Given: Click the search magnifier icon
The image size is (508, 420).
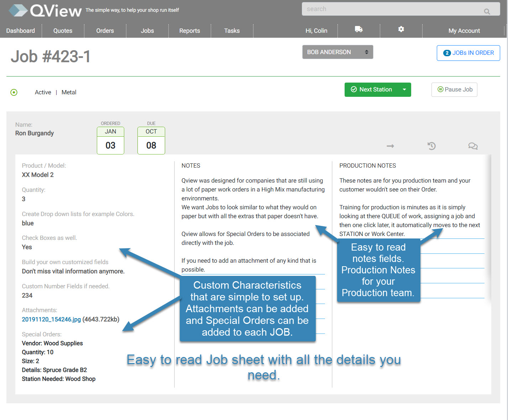Looking at the screenshot, I should click(487, 11).
